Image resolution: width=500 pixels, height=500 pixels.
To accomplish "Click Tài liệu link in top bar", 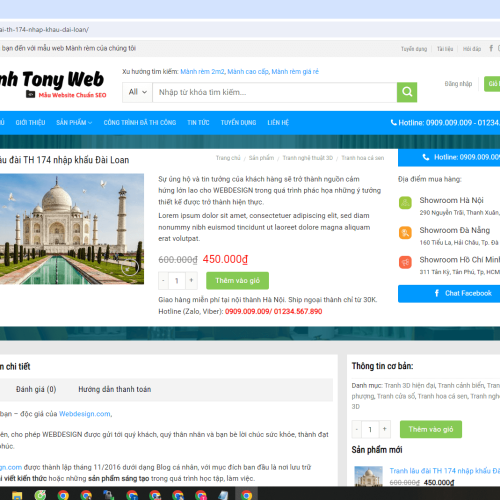I will point(445,49).
